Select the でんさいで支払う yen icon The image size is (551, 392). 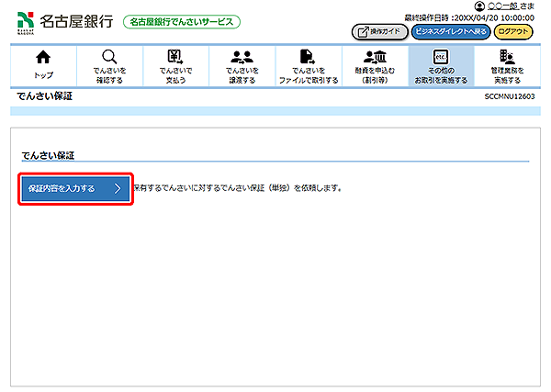(175, 57)
